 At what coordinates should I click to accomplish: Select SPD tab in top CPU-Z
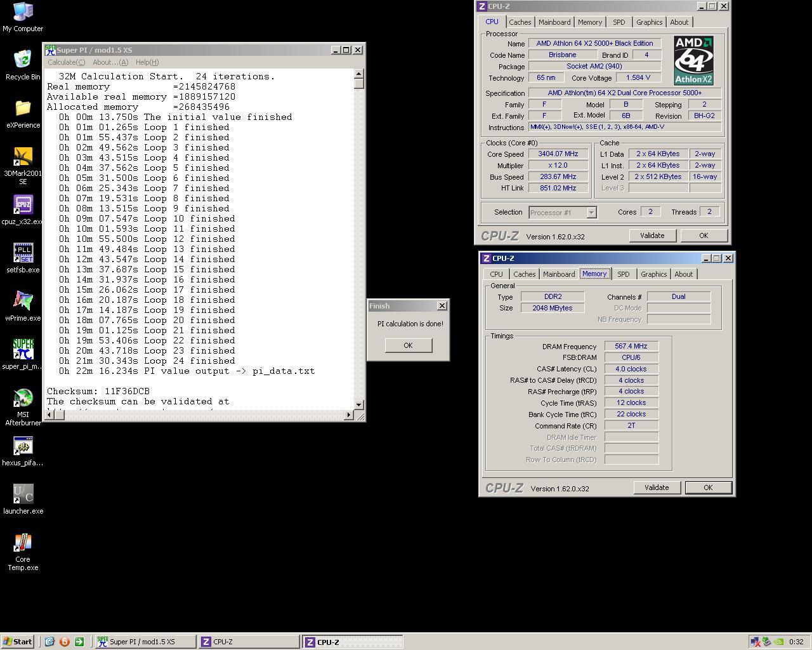tap(619, 22)
